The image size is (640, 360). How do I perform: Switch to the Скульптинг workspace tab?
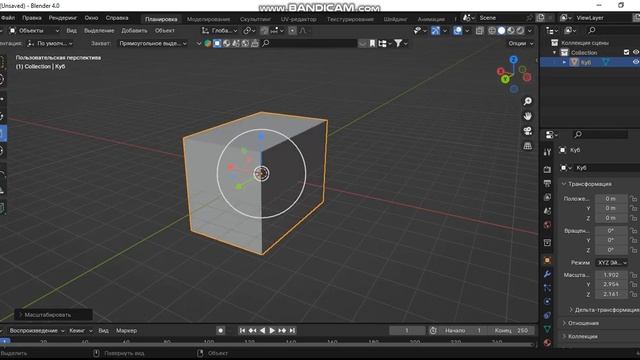click(x=255, y=19)
